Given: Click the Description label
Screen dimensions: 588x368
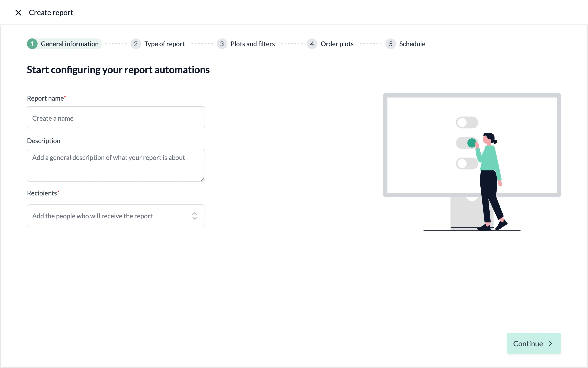Looking at the screenshot, I should 44,141.
